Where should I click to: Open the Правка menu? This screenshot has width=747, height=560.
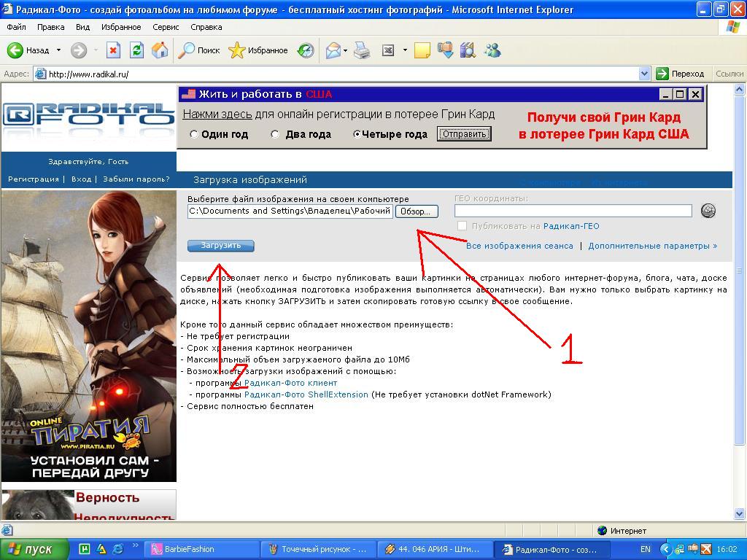[50, 27]
